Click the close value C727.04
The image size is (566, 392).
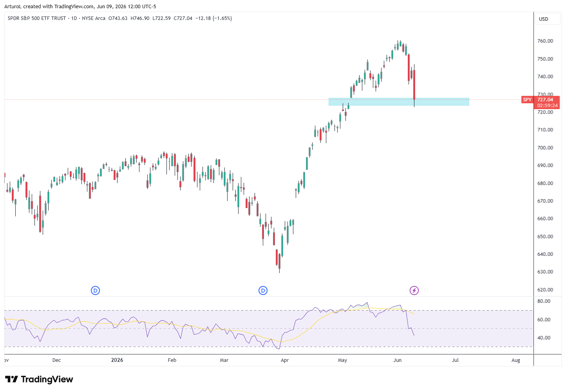point(183,18)
